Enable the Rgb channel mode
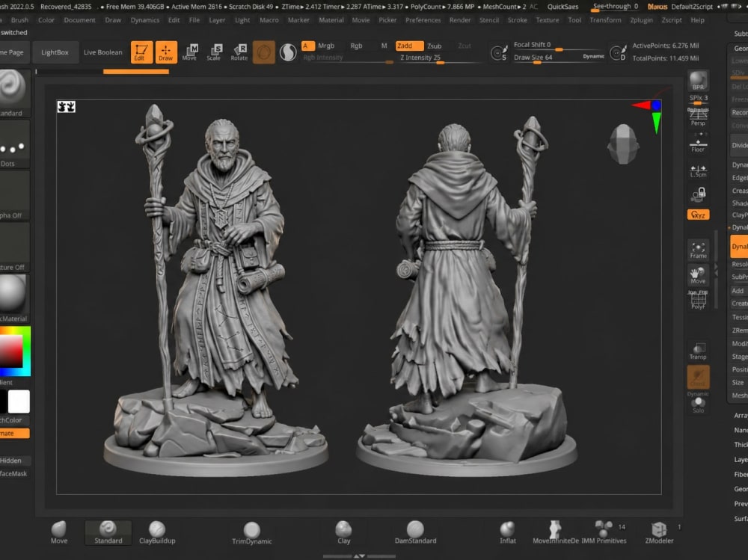 point(356,46)
